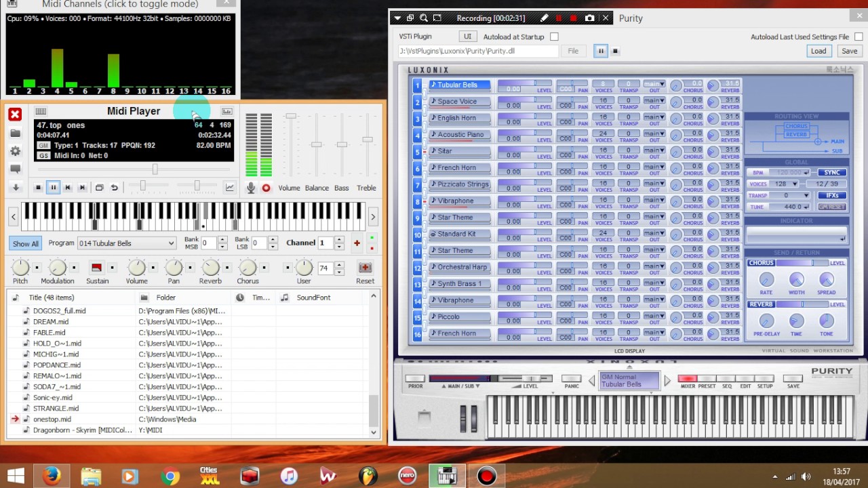Open a file using the Midi Player folder icon
The width and height of the screenshot is (868, 488).
[x=15, y=134]
